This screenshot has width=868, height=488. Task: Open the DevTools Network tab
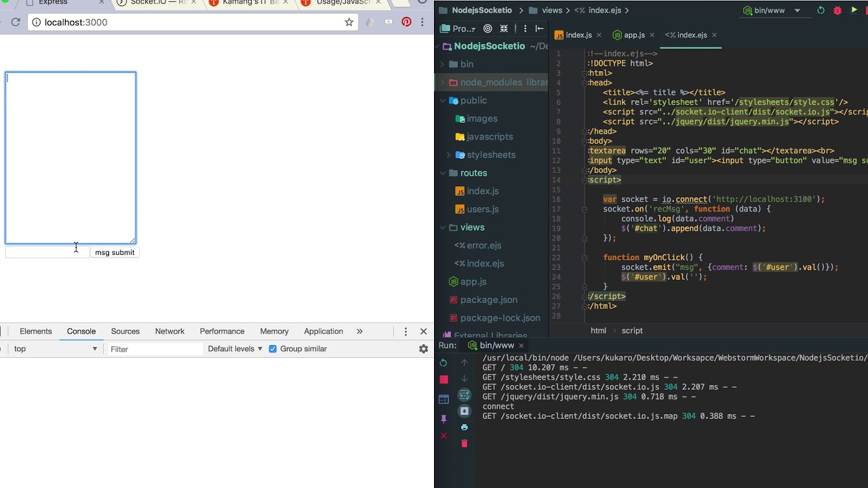coord(170,331)
